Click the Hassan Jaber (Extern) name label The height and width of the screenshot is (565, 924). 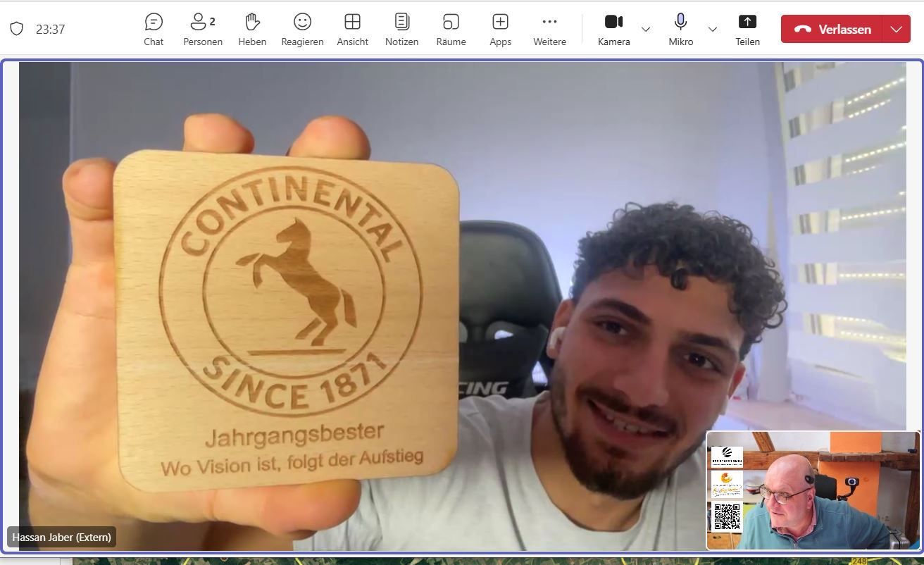click(x=62, y=537)
